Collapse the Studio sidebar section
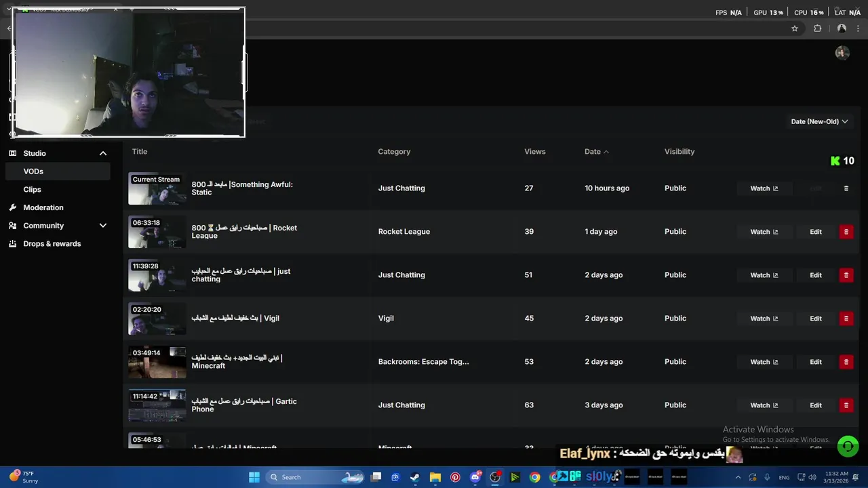Screen dimensions: 868x488 [x=103, y=153]
